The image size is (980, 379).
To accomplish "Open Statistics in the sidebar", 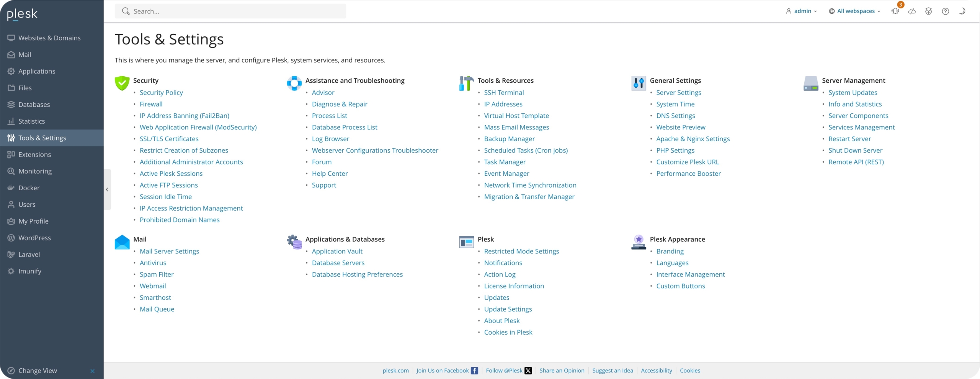I will tap(32, 121).
